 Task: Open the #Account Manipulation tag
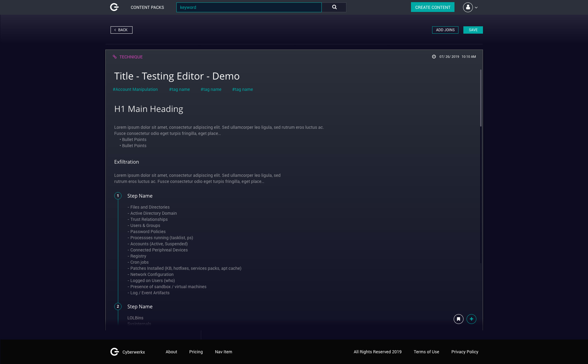[x=135, y=89]
